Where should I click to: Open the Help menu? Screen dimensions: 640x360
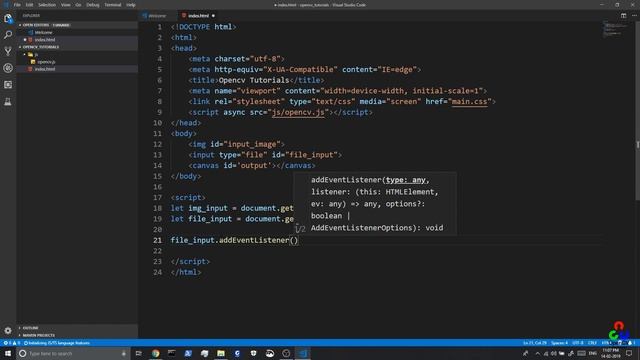point(131,5)
